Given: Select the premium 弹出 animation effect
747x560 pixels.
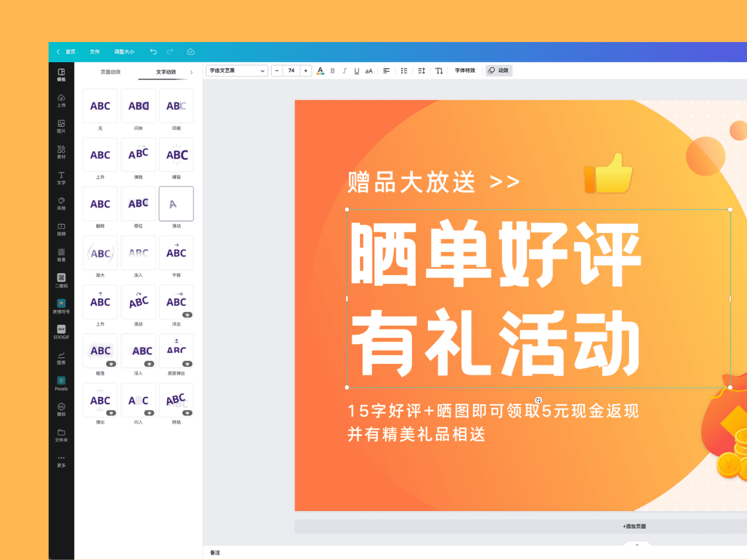Looking at the screenshot, I should pyautogui.click(x=100, y=400).
